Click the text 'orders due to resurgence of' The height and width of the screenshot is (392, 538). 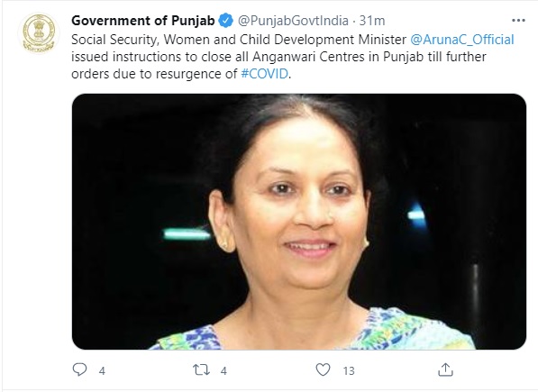click(154, 74)
